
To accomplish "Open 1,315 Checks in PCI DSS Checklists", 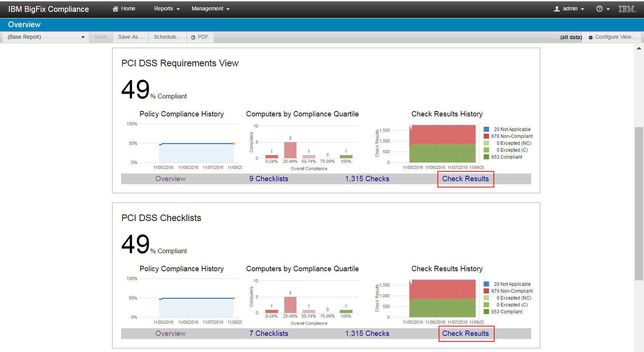I will [367, 334].
